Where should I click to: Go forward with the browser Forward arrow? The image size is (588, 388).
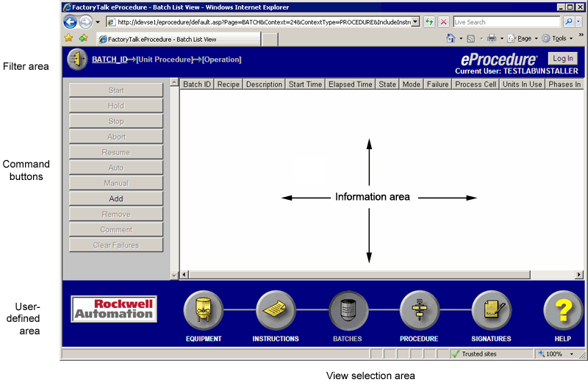85,22
